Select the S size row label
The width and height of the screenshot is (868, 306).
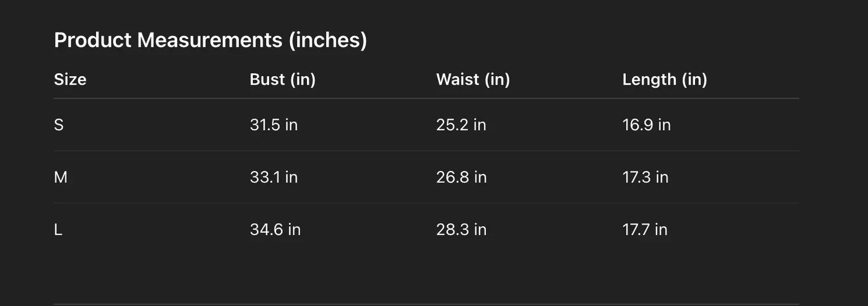click(x=59, y=125)
